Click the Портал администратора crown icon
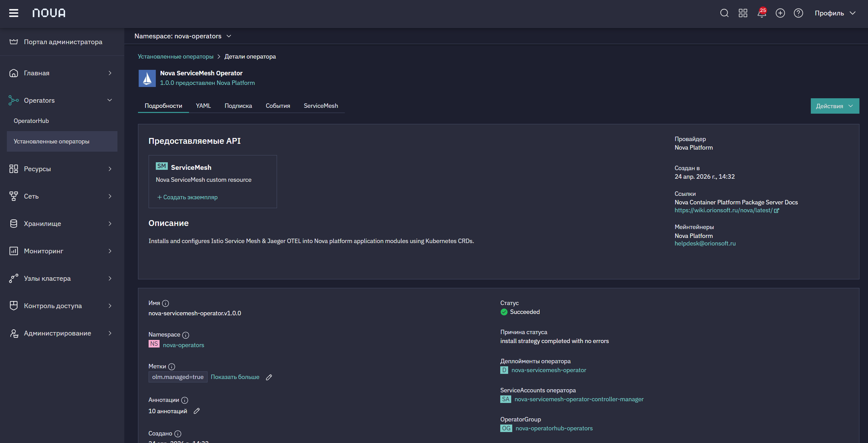Viewport: 868px width, 443px height. coord(14,42)
